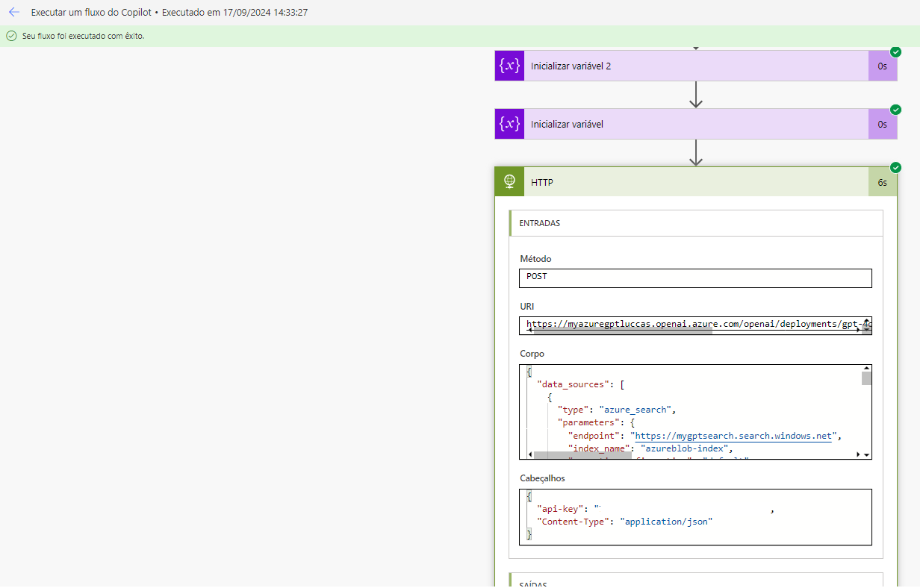Viewport: 920px width, 588px height.
Task: Click the Cabeçalhos label
Action: [x=543, y=478]
